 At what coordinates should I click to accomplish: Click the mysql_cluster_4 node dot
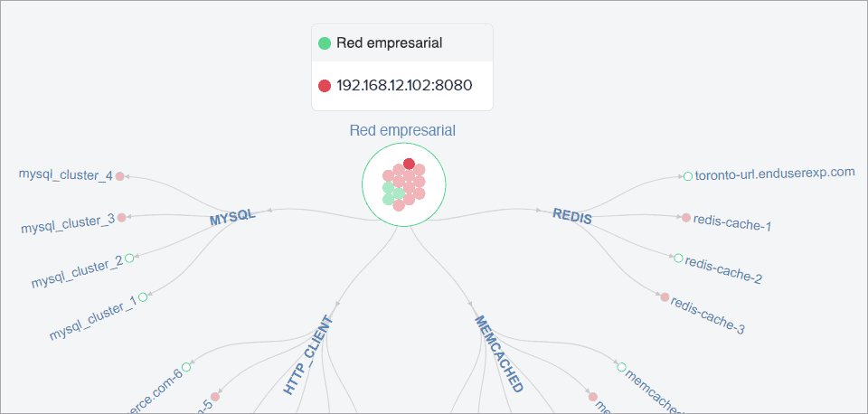119,176
